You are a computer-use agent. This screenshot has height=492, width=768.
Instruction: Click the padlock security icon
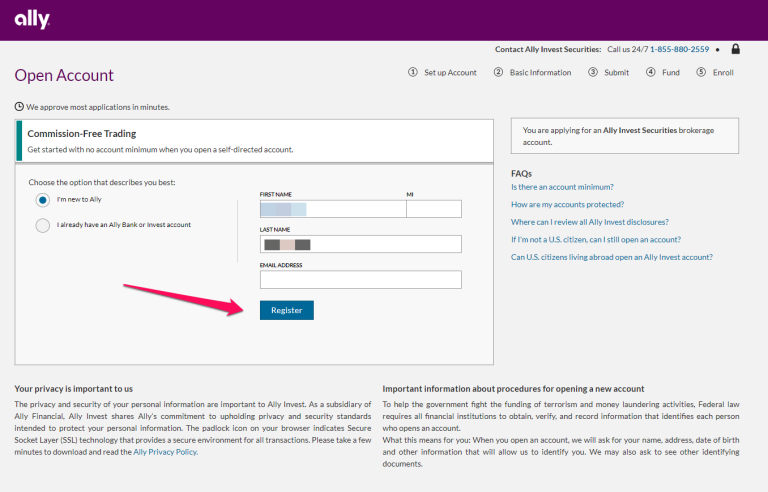(735, 49)
